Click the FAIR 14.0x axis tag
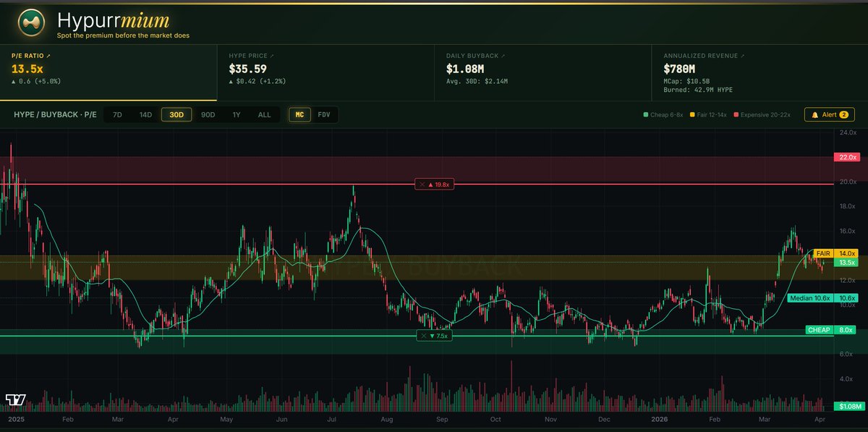 pyautogui.click(x=835, y=253)
